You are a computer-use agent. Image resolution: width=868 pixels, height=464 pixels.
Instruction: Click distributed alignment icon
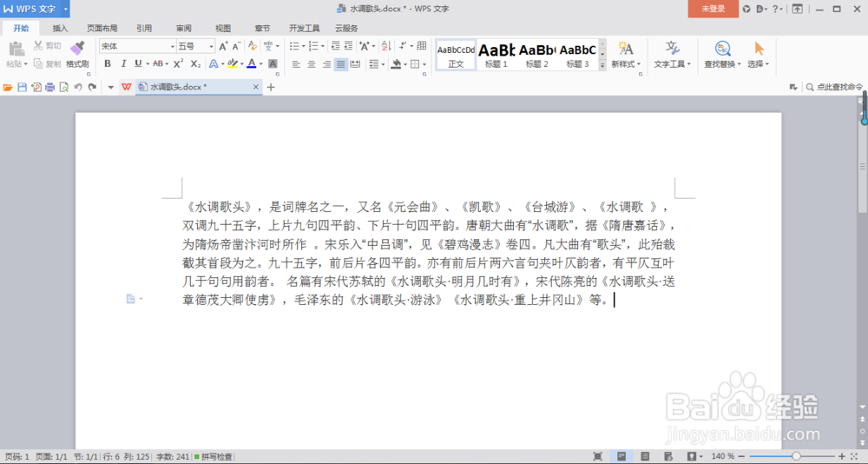point(355,64)
